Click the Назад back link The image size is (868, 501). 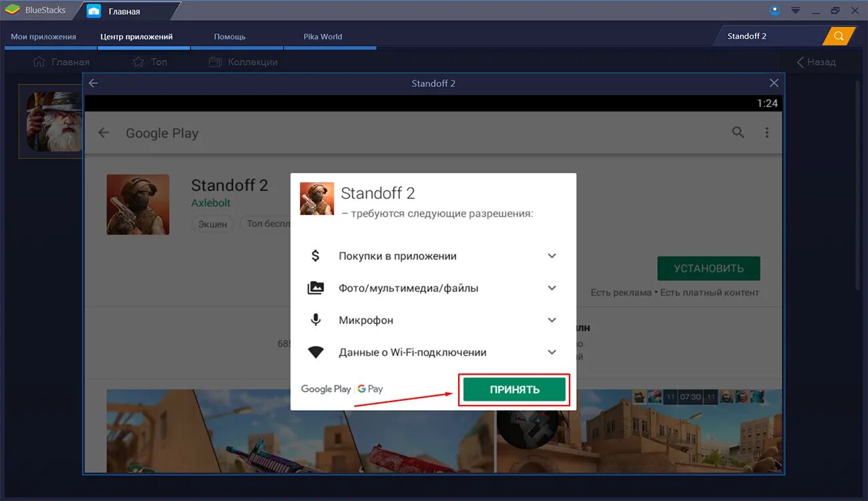[x=816, y=62]
